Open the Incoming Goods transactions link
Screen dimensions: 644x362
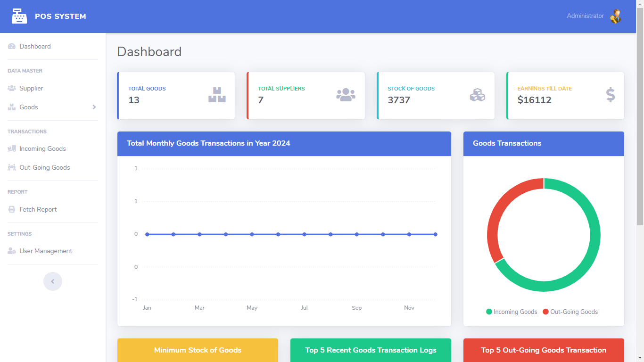pos(42,148)
